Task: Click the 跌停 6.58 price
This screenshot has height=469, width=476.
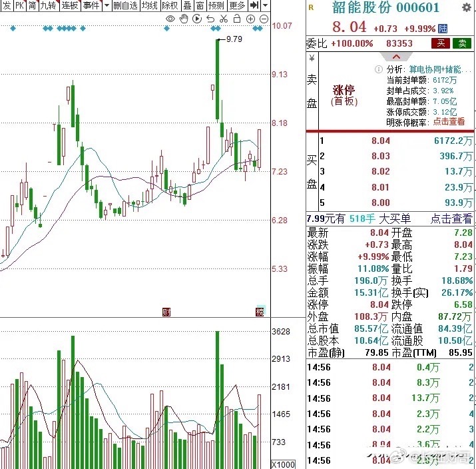Action: pos(463,304)
